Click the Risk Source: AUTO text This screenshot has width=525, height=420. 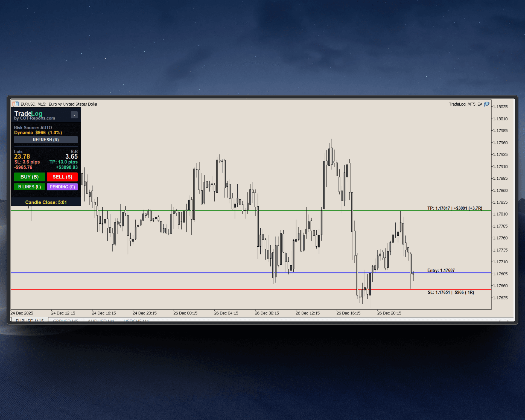33,127
